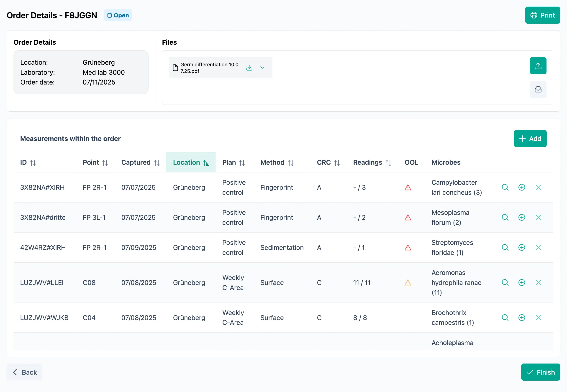
Task: Open magnifier on Brochothrix campestris row
Action: click(x=505, y=317)
